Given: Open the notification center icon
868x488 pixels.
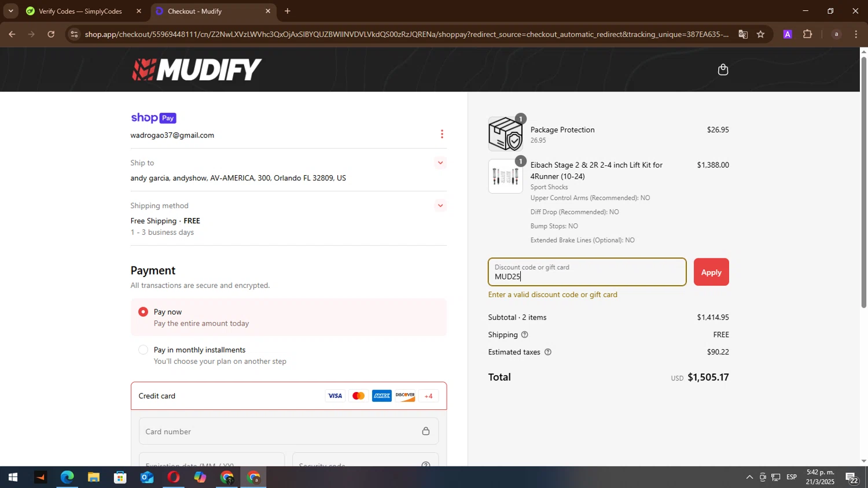Looking at the screenshot, I should pyautogui.click(x=852, y=478).
